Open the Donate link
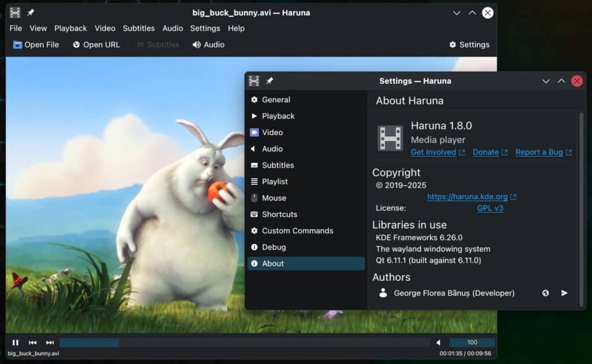Viewport: 592px width, 364px height. pyautogui.click(x=490, y=152)
